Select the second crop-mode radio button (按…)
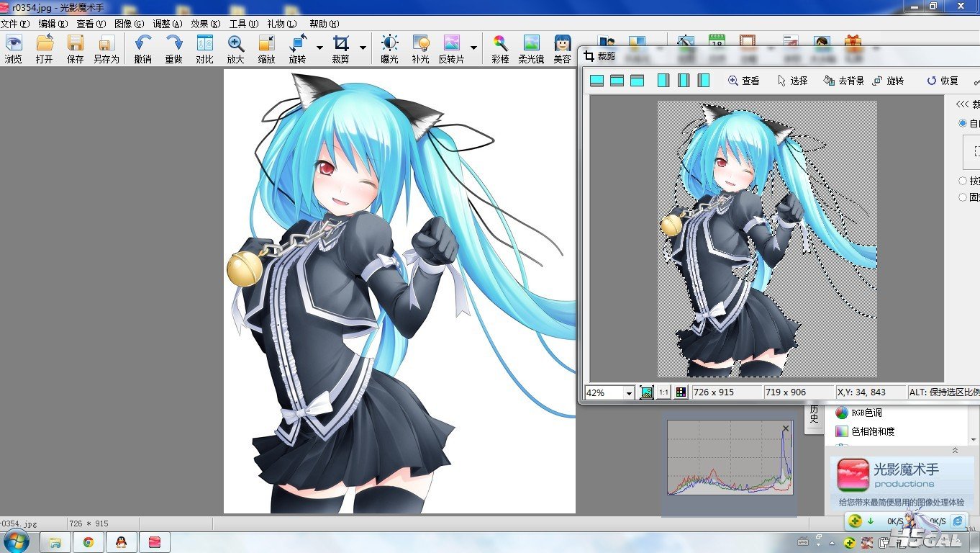The height and width of the screenshot is (553, 980). [x=963, y=181]
